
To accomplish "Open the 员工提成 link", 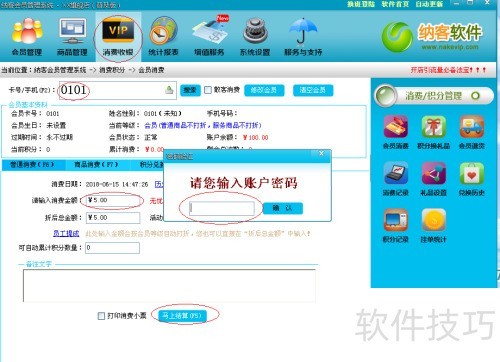I will (66, 233).
